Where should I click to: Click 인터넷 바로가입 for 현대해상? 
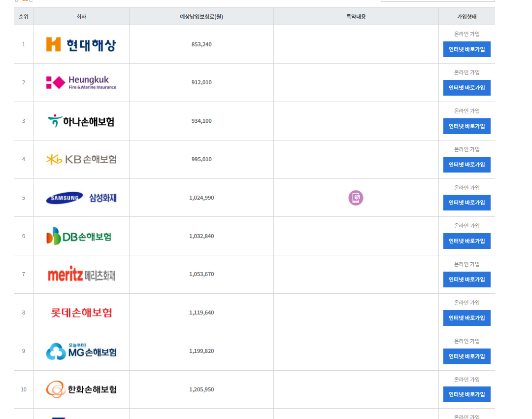[x=466, y=49]
